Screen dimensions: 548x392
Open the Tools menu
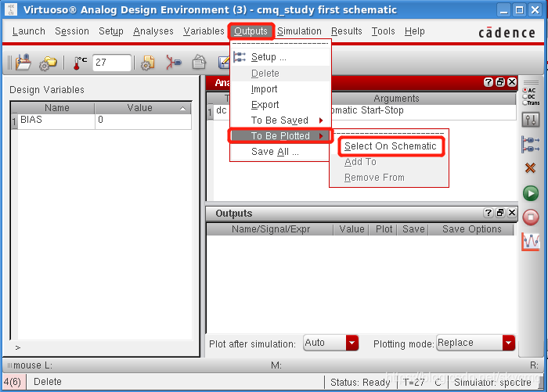click(x=383, y=31)
